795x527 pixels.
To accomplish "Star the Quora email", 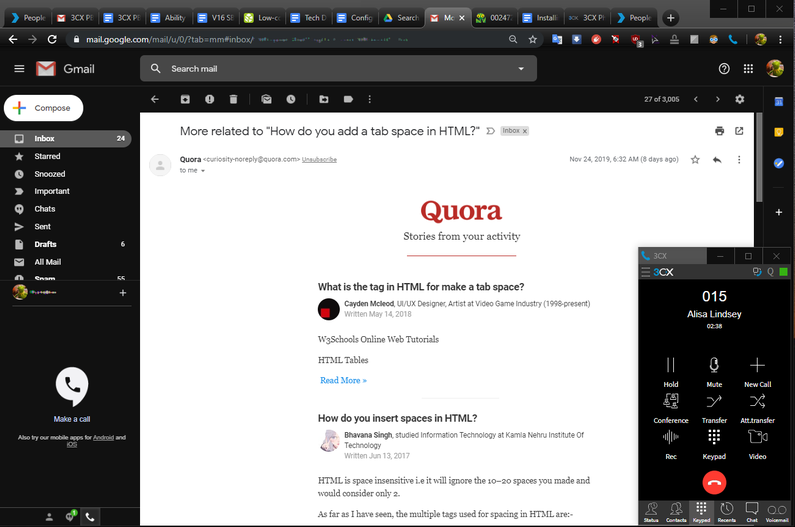I will [695, 160].
